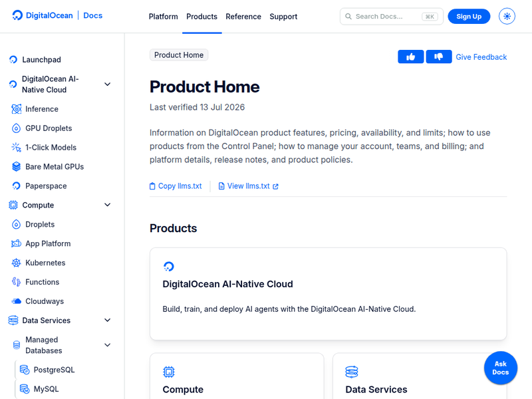Collapse the DigitalOcean AI-Native Cloud sidebar section
Viewport: 532px width, 399px height.
click(x=107, y=84)
